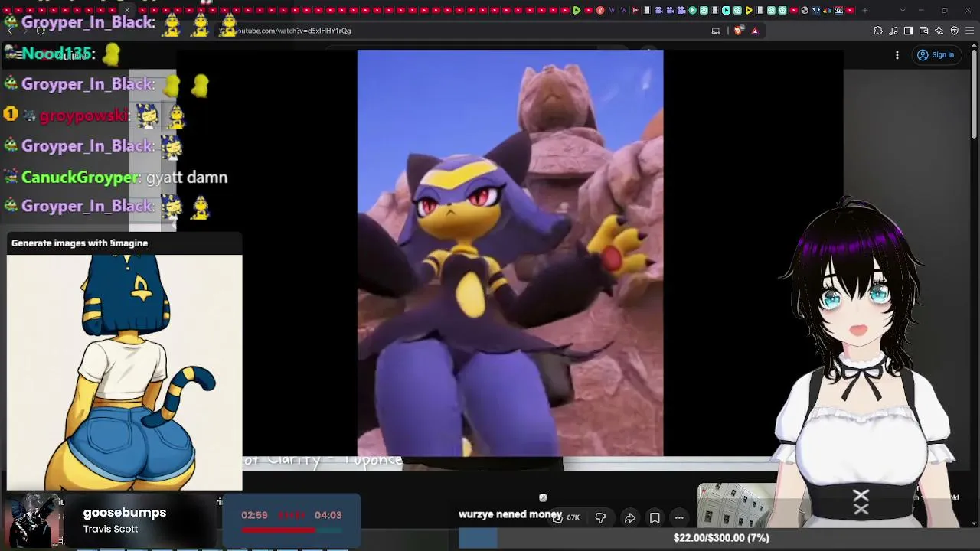The image size is (980, 551).
Task: Click the donation goal progress bar $22.00/$300.00
Action: click(720, 538)
